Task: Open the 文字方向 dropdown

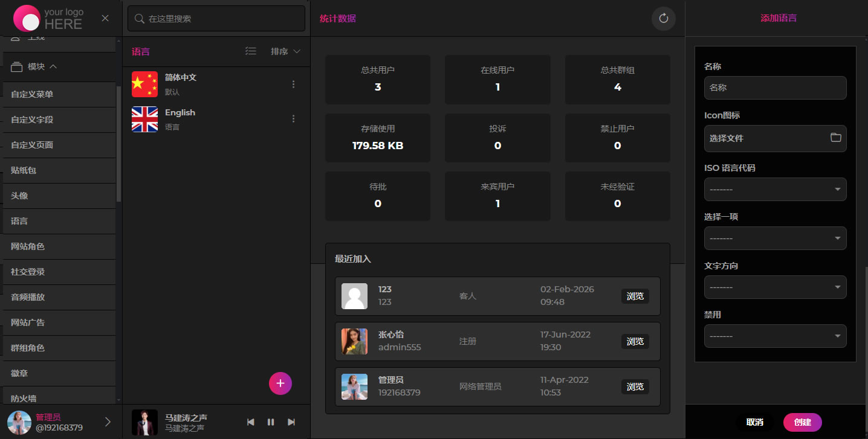Action: 775,287
